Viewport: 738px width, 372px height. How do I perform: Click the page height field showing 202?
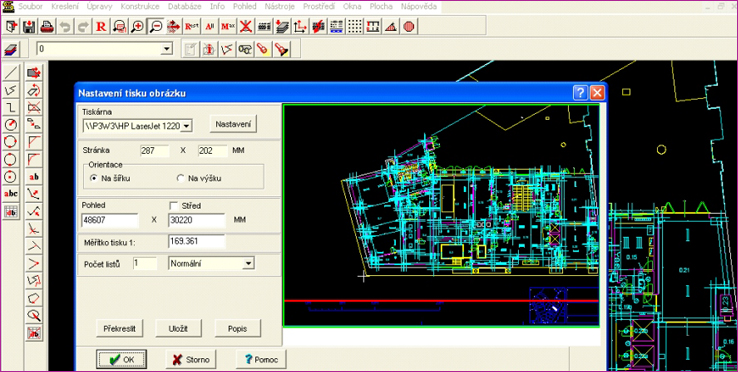[x=213, y=151]
